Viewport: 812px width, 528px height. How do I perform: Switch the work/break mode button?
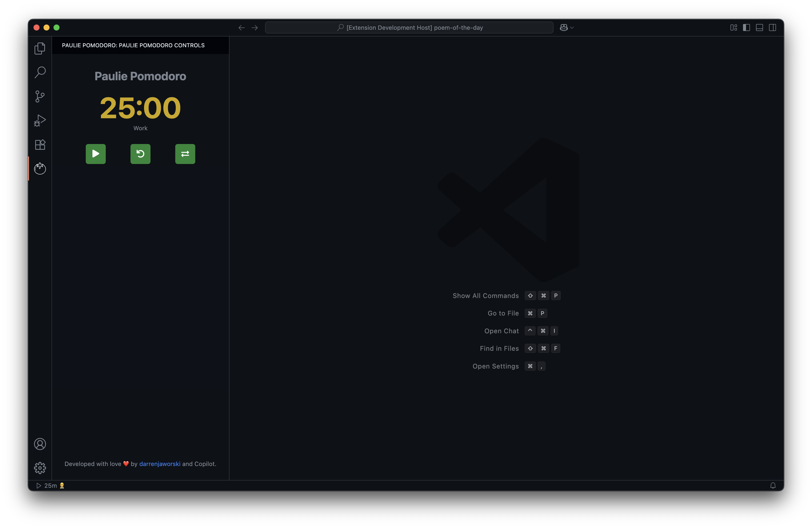(185, 154)
